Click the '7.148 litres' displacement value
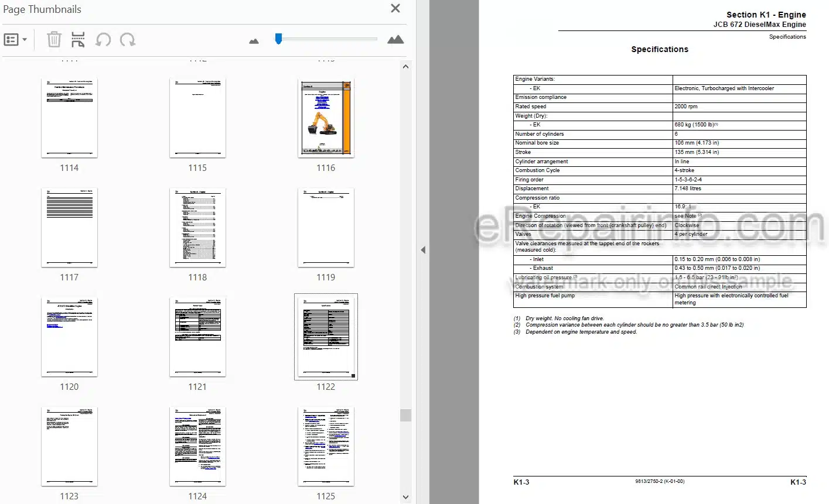The image size is (829, 504). click(688, 188)
